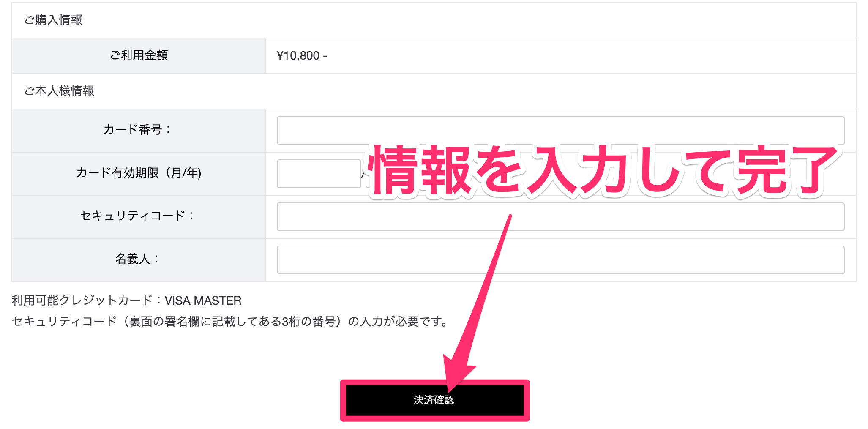Click the 名義人 cardholder name input field
The height and width of the screenshot is (429, 868).
[560, 260]
